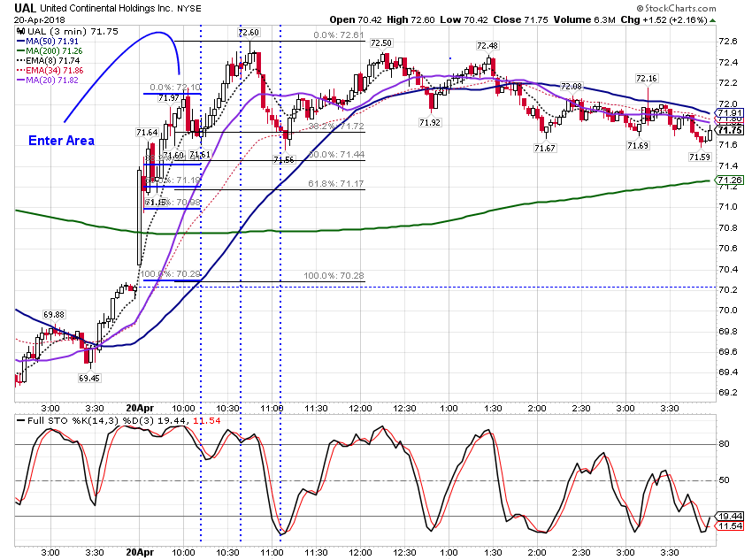Screen dimensions: 752x560
Task: Click the 71.69 low price label
Action: (638, 145)
